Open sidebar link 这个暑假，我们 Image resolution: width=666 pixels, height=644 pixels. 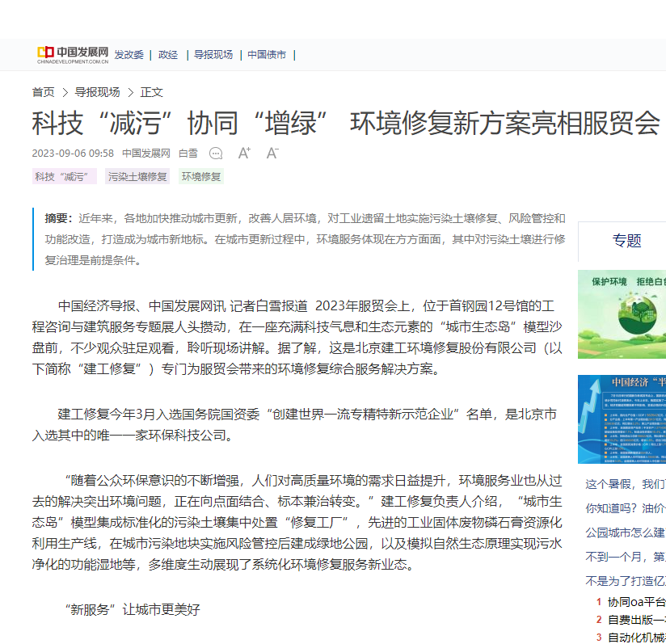click(626, 484)
